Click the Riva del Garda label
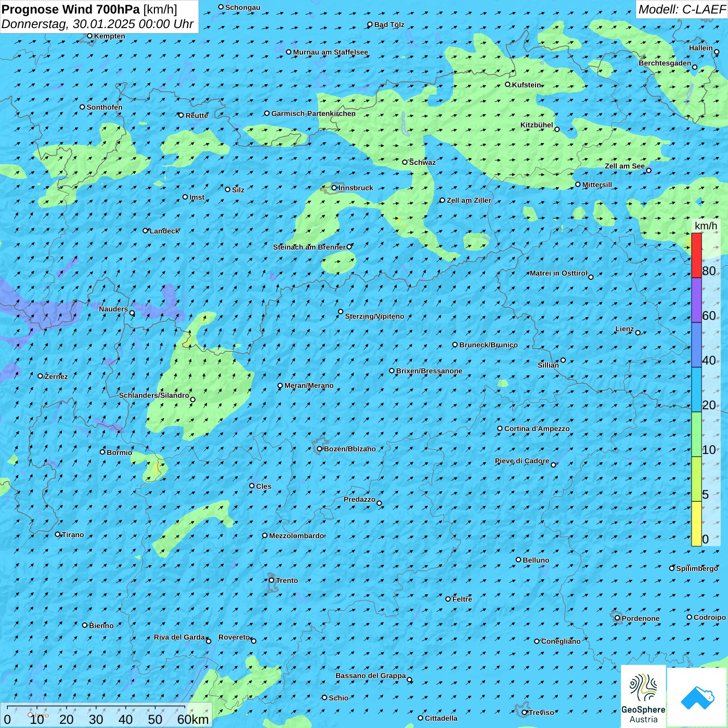728x728 pixels. point(179,637)
